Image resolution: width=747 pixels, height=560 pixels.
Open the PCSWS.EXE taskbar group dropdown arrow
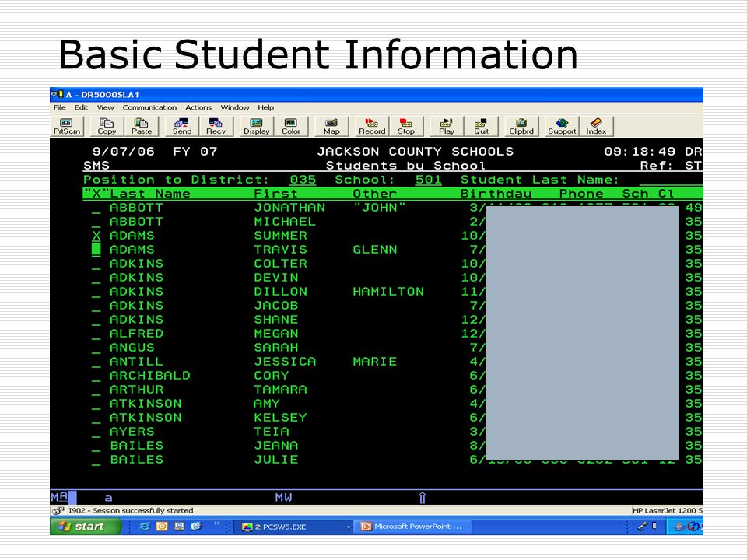tap(349, 527)
